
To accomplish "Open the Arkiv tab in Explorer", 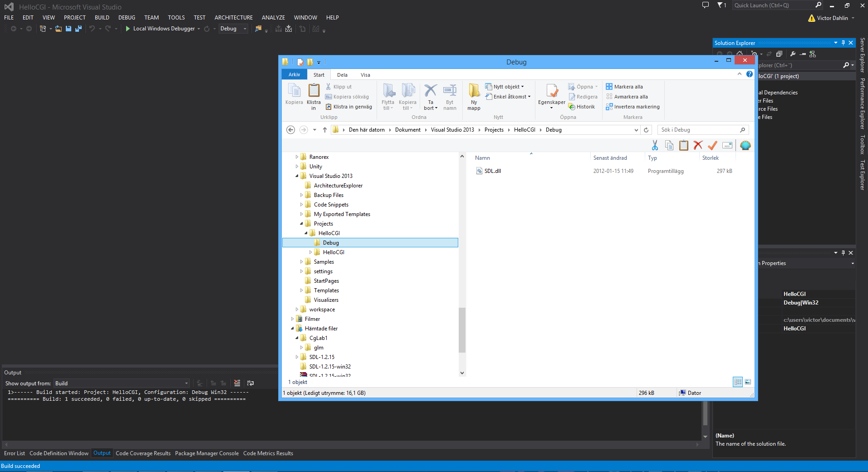I will pos(294,74).
